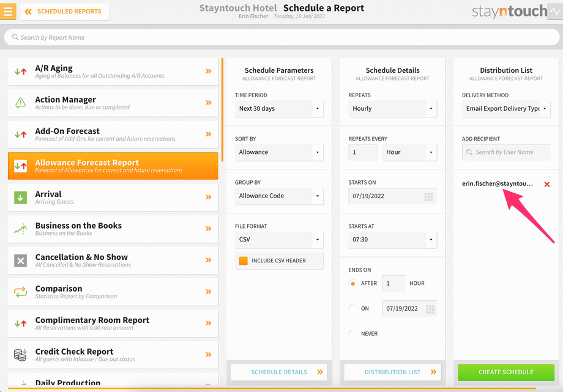Click the Allowance Forecast Report arrows icon
563x392 pixels.
(x=20, y=166)
